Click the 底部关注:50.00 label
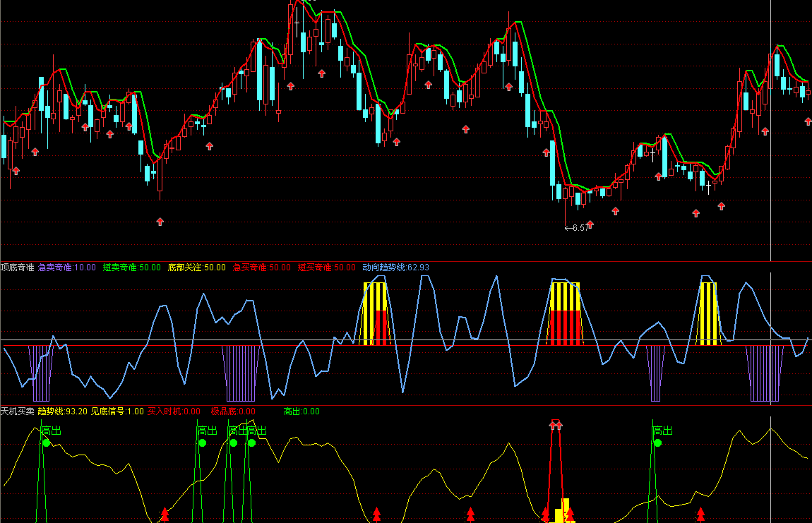 point(197,267)
